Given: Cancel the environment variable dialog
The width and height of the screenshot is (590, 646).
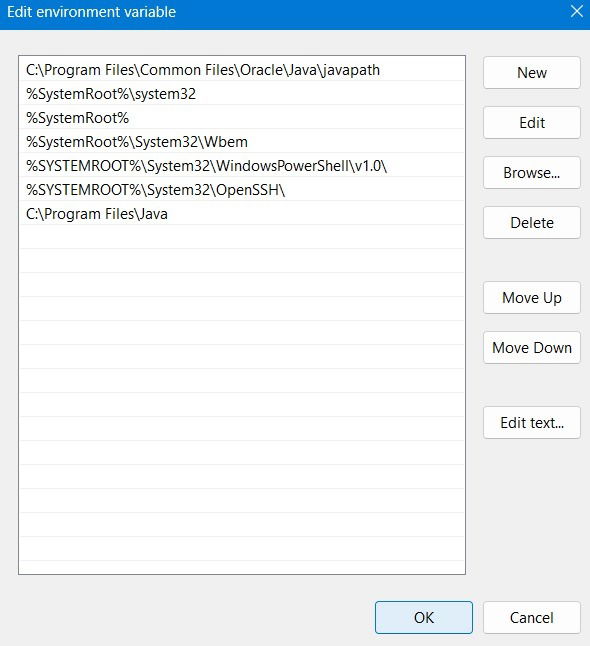Looking at the screenshot, I should (x=531, y=618).
